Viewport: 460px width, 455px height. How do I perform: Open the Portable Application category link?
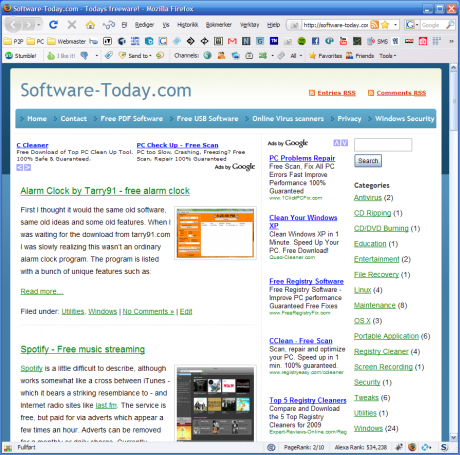click(386, 336)
